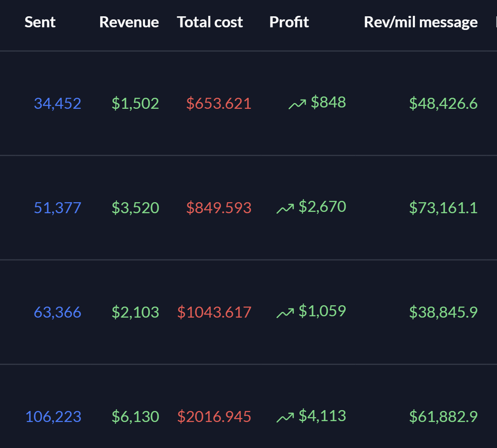Click the revenue value $1,502

coord(135,104)
